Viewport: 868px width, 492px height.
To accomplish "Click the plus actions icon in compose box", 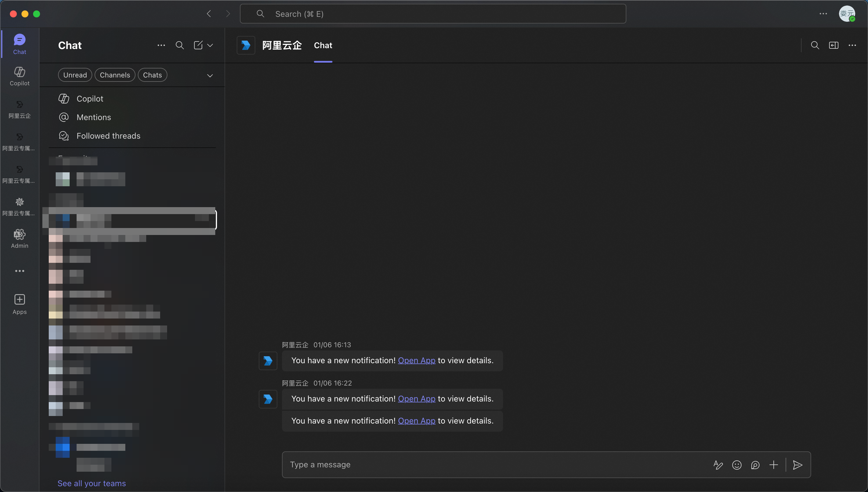I will coord(773,465).
